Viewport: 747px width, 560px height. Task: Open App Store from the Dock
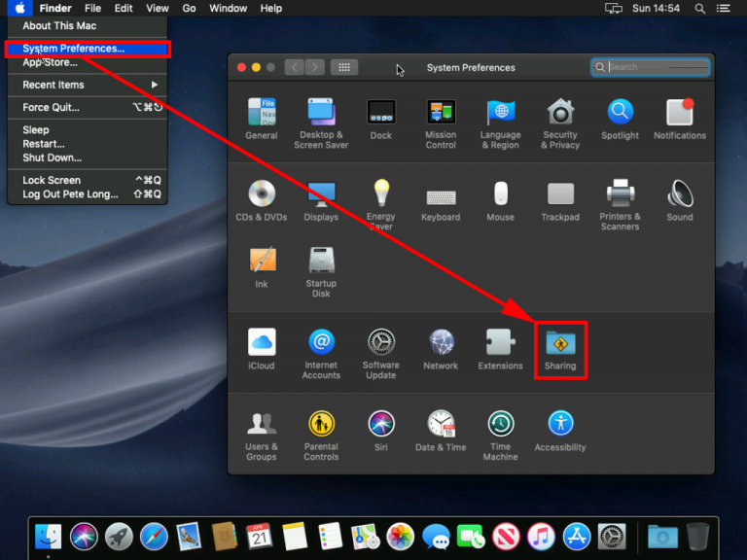(577, 537)
